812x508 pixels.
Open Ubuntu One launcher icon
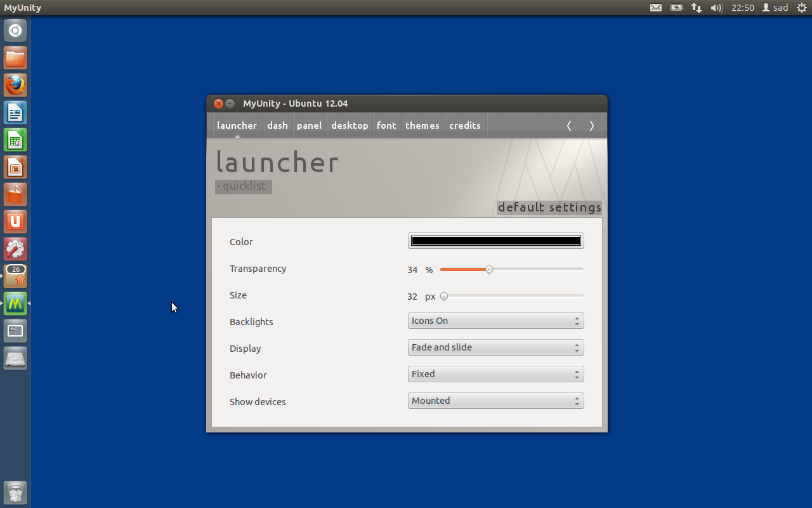tap(15, 222)
